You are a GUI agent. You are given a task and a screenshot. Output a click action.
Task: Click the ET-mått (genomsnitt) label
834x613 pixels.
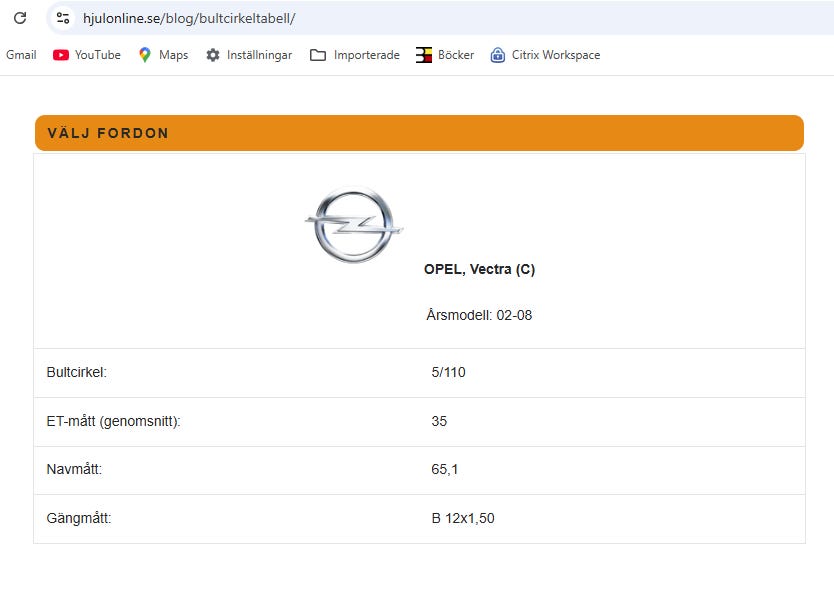[x=113, y=421]
